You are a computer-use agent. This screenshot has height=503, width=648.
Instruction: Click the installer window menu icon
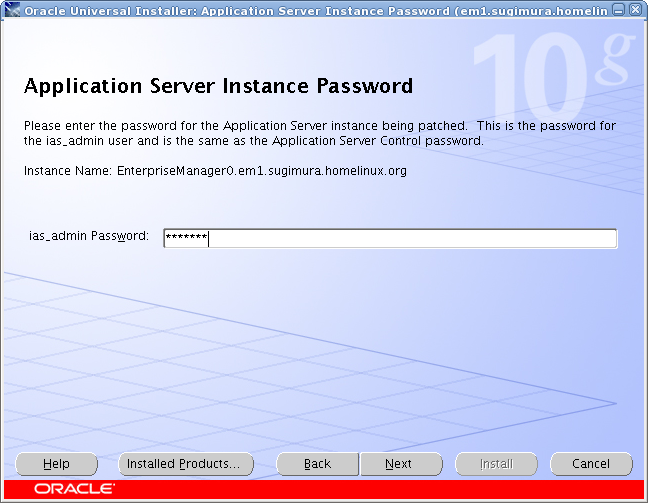click(x=12, y=10)
